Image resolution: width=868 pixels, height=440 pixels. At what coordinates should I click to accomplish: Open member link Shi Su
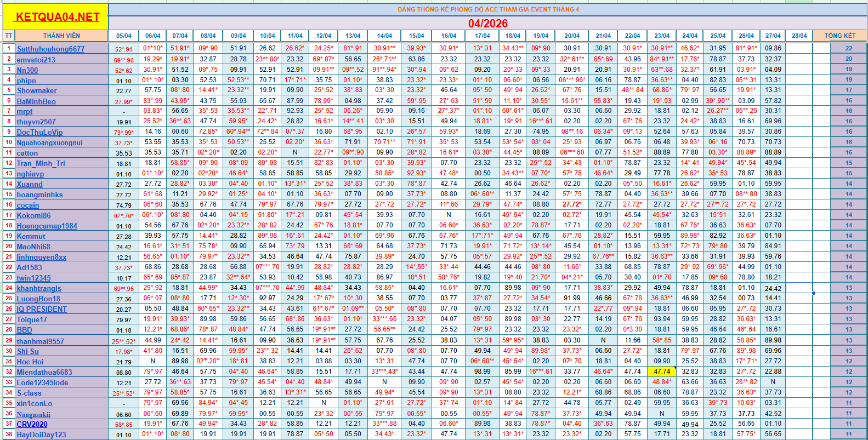click(x=27, y=351)
